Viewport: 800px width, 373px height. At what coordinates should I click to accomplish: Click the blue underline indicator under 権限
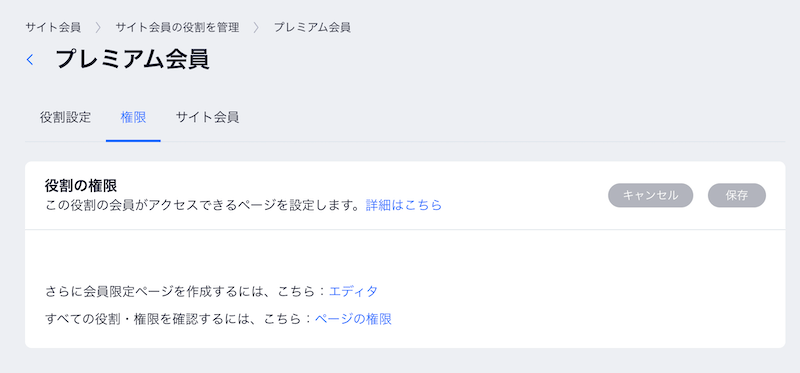(x=133, y=140)
